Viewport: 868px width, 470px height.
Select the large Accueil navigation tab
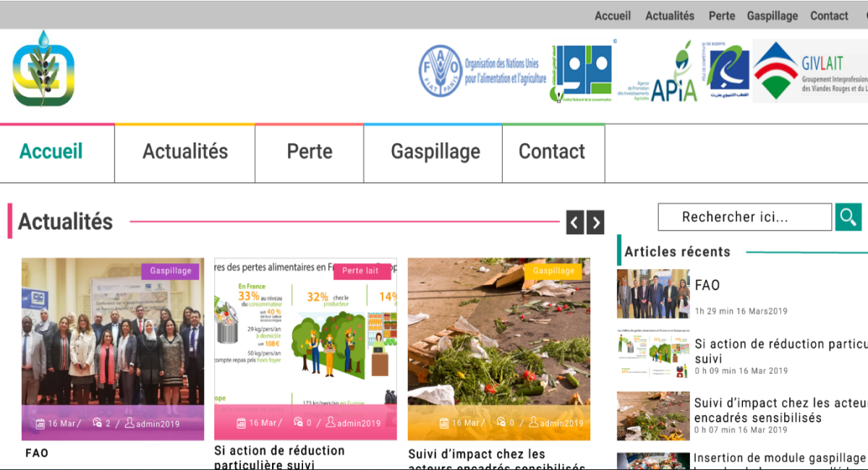point(57,153)
